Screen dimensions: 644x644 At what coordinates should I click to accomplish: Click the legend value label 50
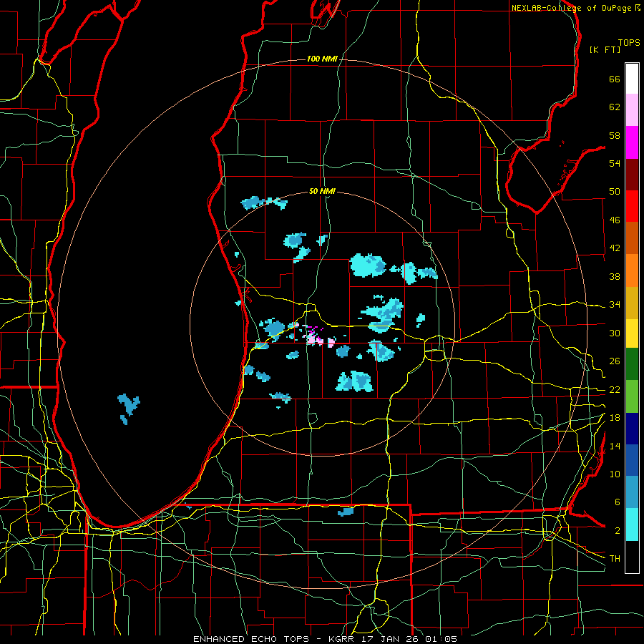(615, 192)
